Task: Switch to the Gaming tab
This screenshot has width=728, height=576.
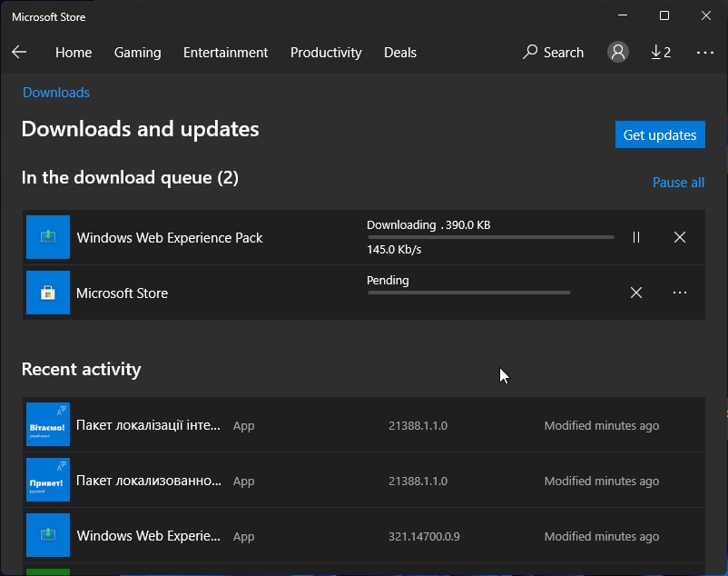Action: [137, 53]
